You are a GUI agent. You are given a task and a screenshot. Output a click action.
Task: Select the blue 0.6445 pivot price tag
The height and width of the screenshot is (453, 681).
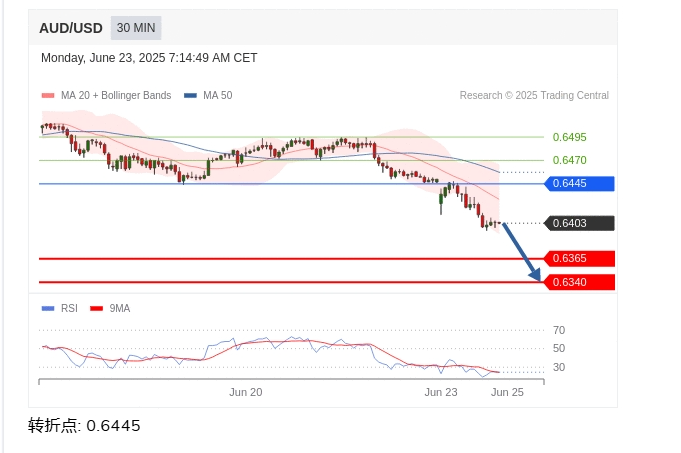click(580, 184)
